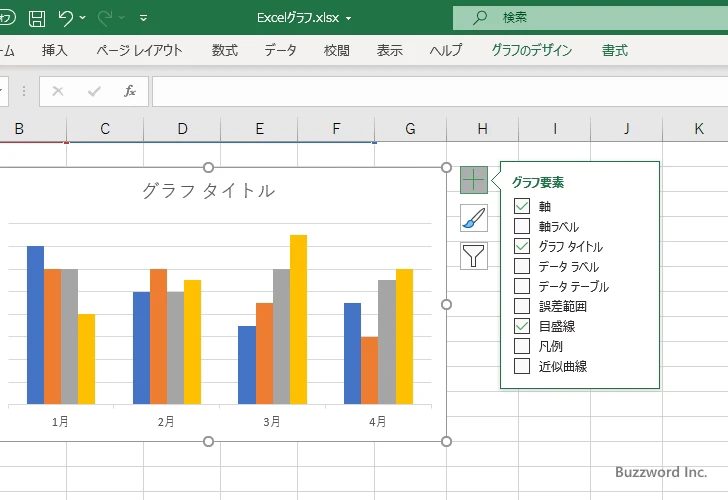Select column E header
This screenshot has width=728, height=500.
259,129
